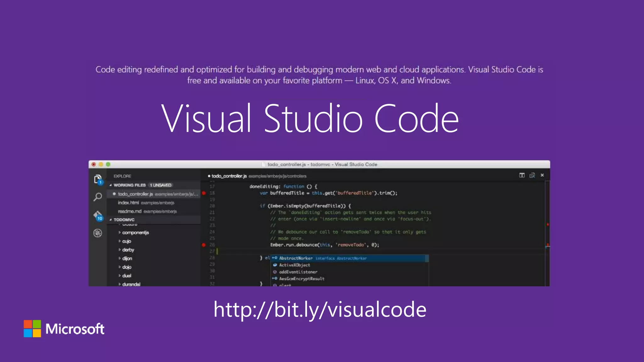Click the show changes icon beside split editor
The width and height of the screenshot is (644, 362).
click(x=532, y=175)
